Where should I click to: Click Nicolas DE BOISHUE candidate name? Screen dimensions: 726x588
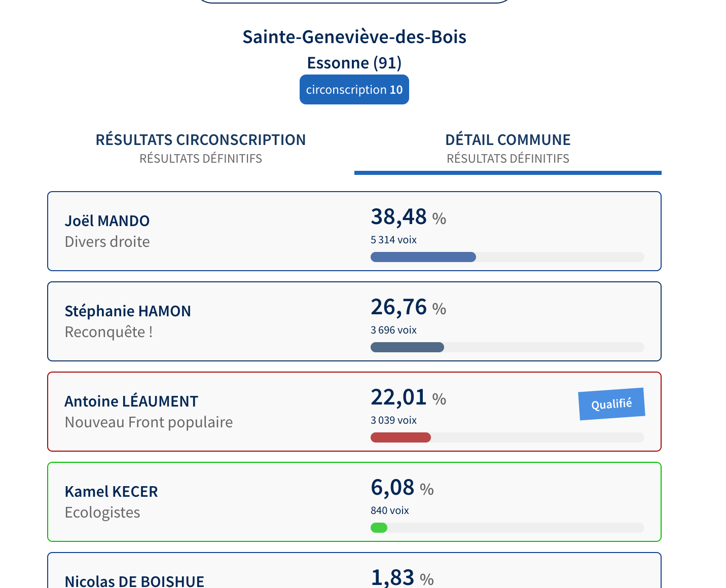[134, 581]
